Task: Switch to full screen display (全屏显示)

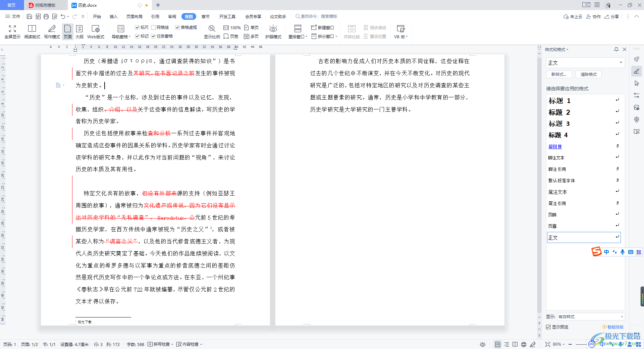Action: coord(12,32)
